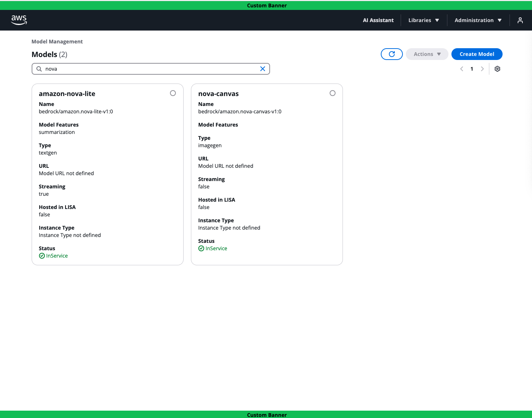Go to next page arrow
532x418 pixels.
482,69
